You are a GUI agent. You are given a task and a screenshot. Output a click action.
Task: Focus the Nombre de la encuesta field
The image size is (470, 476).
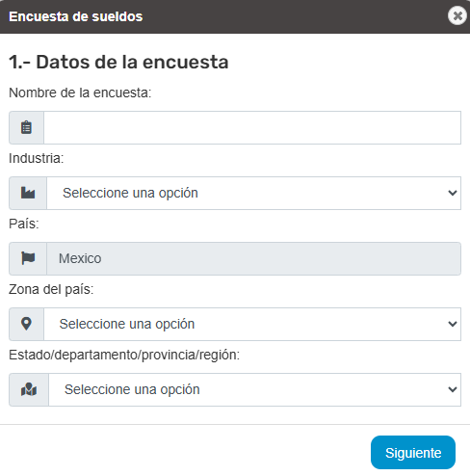[x=252, y=127]
